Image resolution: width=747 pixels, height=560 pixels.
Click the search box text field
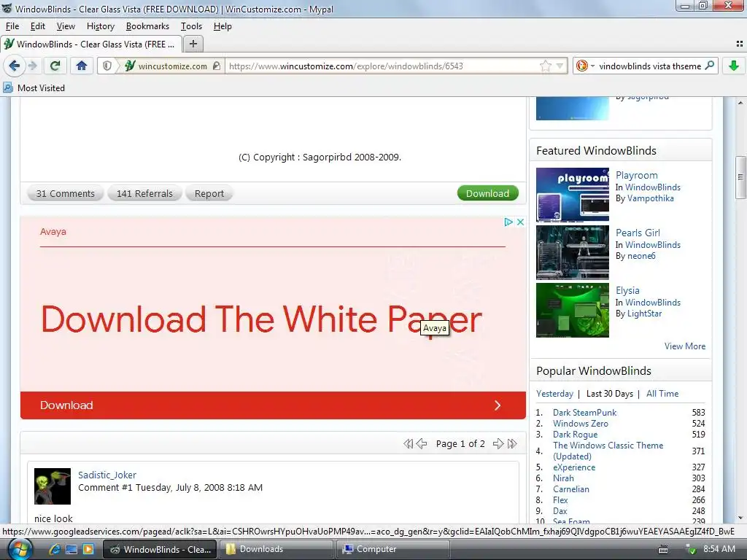650,66
